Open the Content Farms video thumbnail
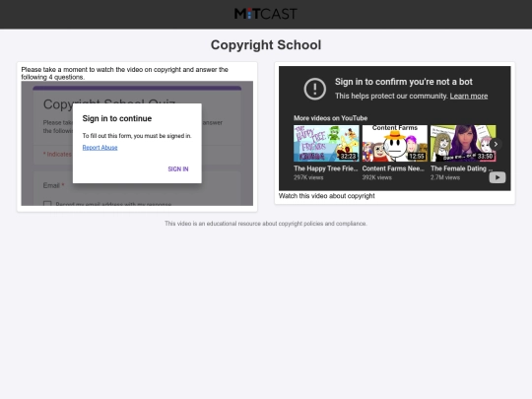This screenshot has width=532, height=399. click(x=395, y=143)
